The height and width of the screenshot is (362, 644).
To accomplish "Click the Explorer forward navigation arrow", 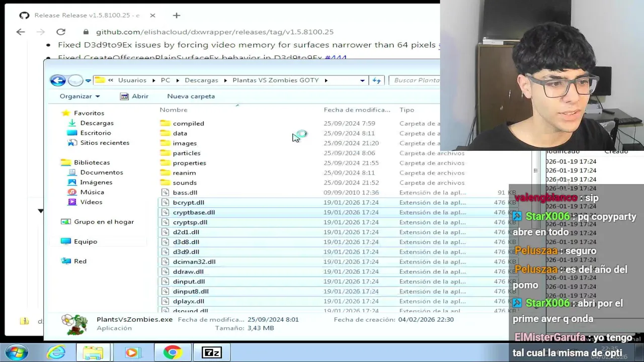I will [x=75, y=80].
